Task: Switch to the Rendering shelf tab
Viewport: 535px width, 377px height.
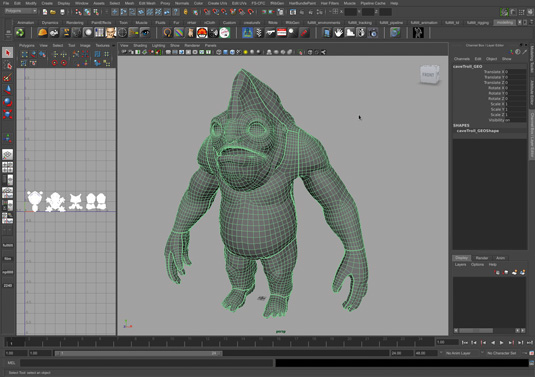Action: pos(75,23)
